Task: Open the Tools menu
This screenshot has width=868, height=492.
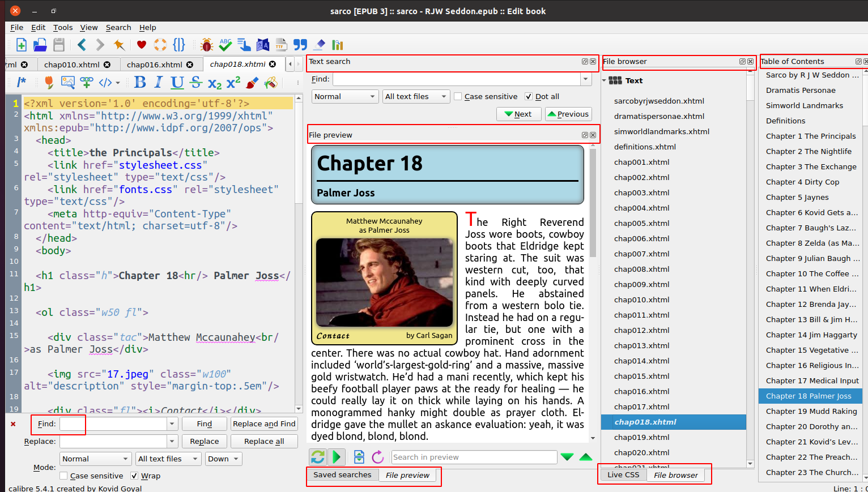Action: [63, 27]
